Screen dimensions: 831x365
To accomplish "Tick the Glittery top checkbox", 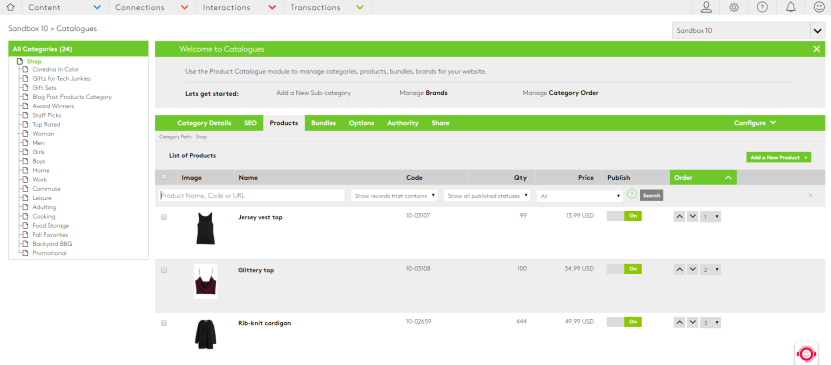I will point(164,270).
